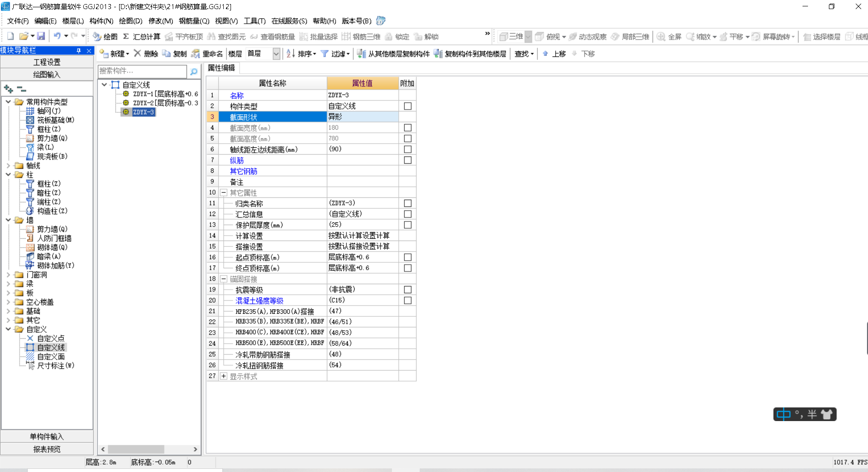
Task: Collapse the 锚固搭接 group
Action: 224,279
